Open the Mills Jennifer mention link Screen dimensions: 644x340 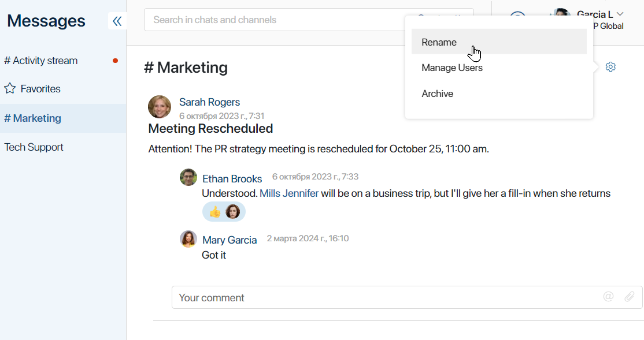(x=289, y=193)
